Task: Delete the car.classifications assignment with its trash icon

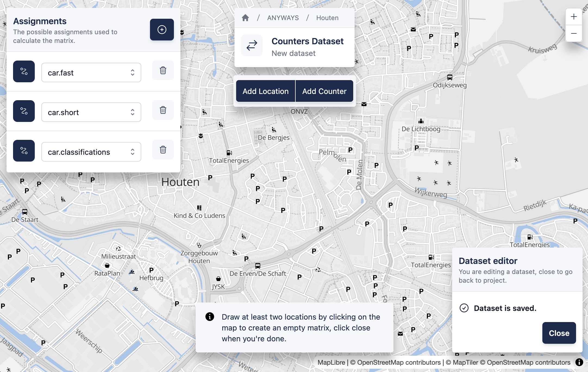Action: (x=163, y=150)
